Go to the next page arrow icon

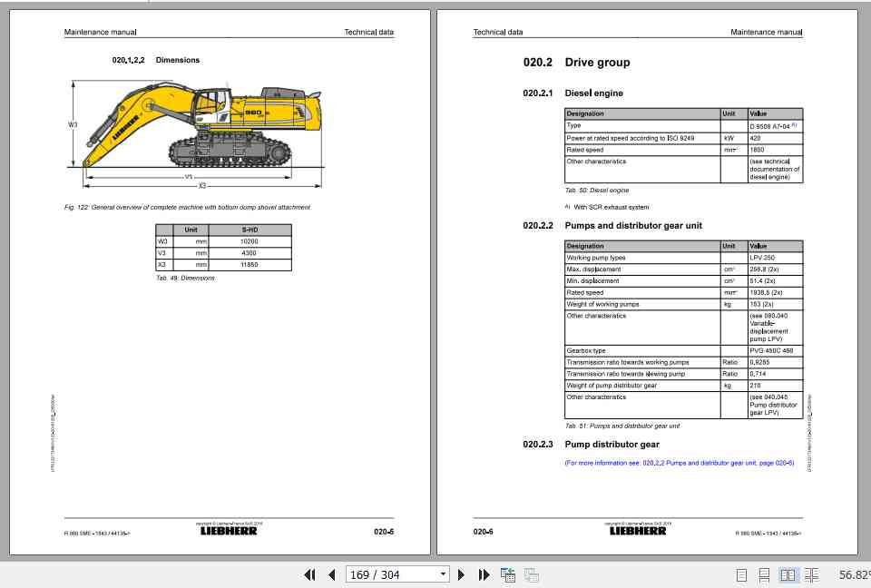[x=461, y=574]
